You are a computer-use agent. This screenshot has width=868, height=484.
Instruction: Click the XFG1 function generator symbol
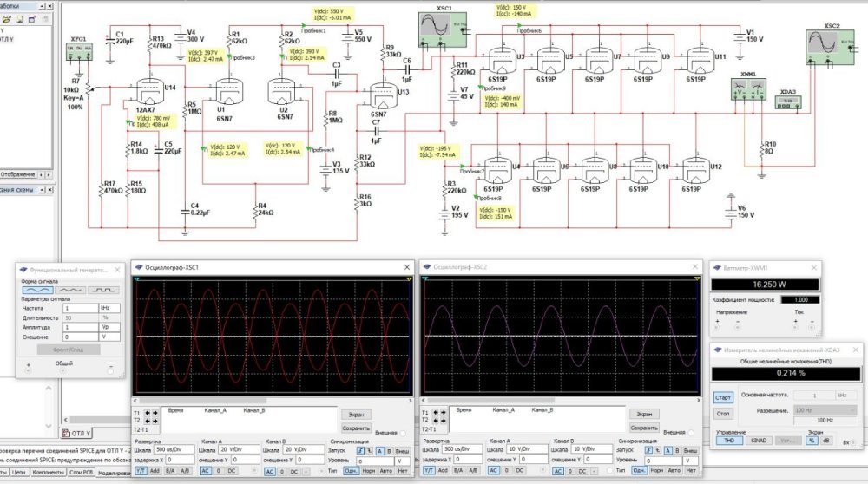coord(80,49)
